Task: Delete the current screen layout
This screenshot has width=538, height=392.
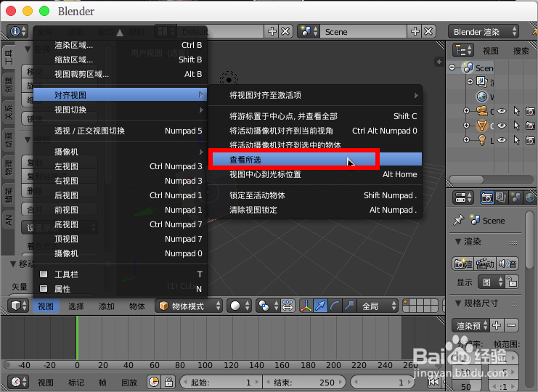Action: point(285,31)
